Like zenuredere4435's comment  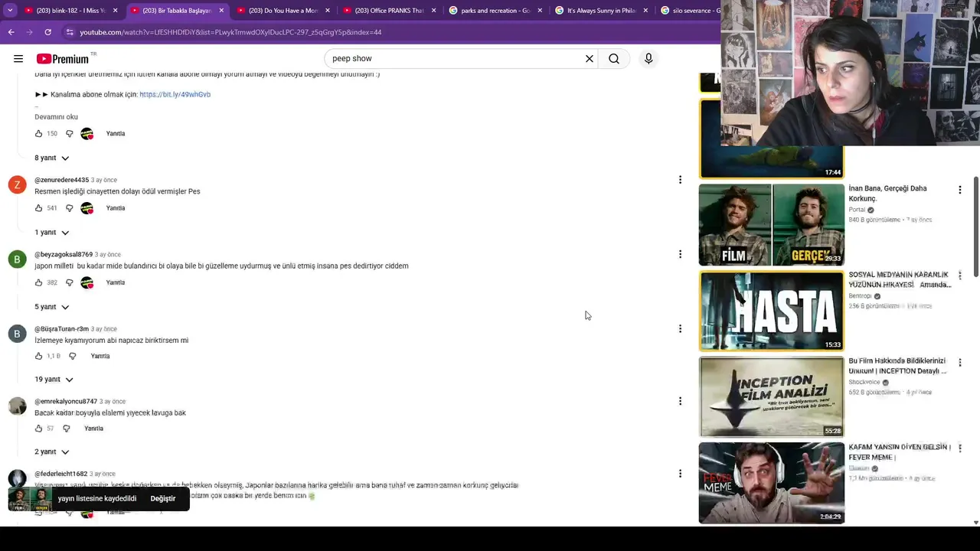tap(39, 208)
